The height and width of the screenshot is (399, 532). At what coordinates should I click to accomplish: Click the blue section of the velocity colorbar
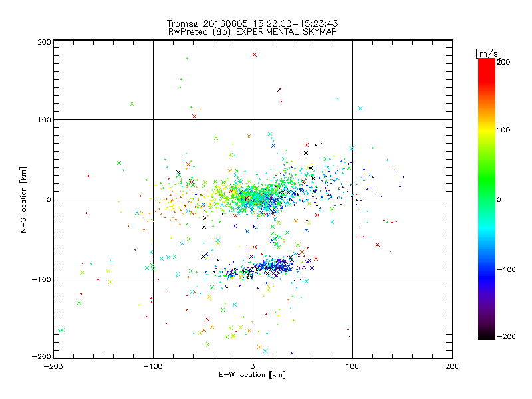pos(487,275)
